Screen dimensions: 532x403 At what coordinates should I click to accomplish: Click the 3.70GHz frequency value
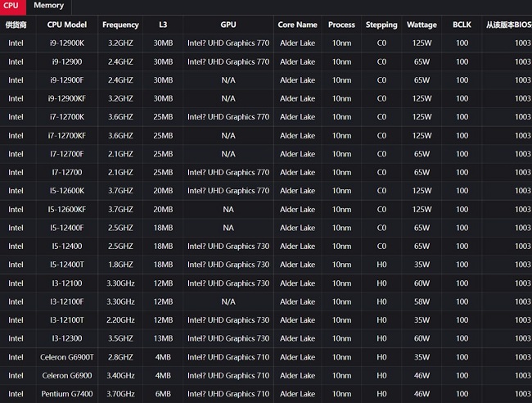(120, 393)
